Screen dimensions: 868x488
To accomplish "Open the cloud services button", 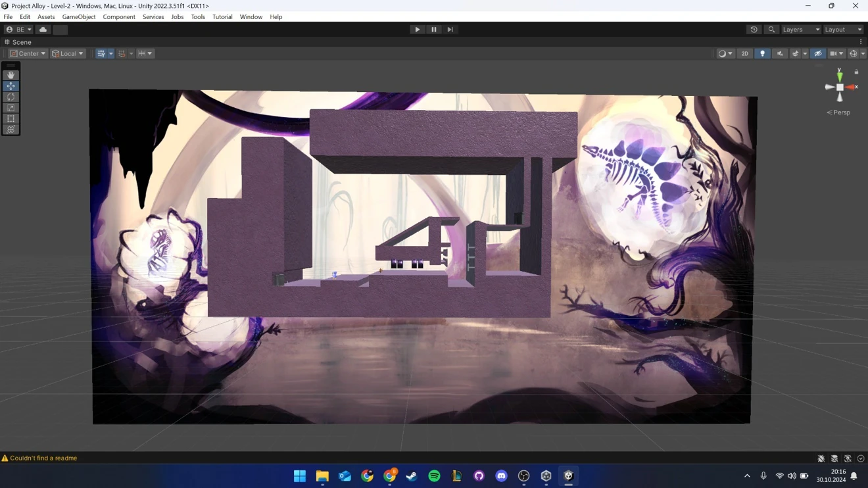I will [x=43, y=30].
